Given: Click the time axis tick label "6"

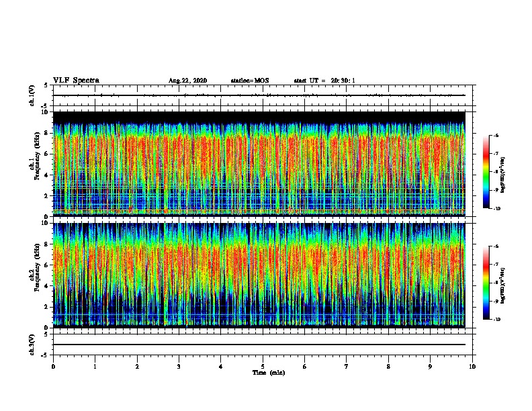Looking at the screenshot, I should click(x=305, y=367).
